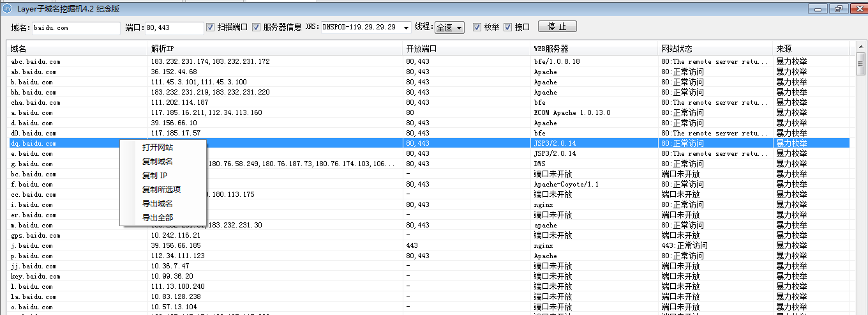
Task: Select the i.baidu.com row
Action: point(428,204)
